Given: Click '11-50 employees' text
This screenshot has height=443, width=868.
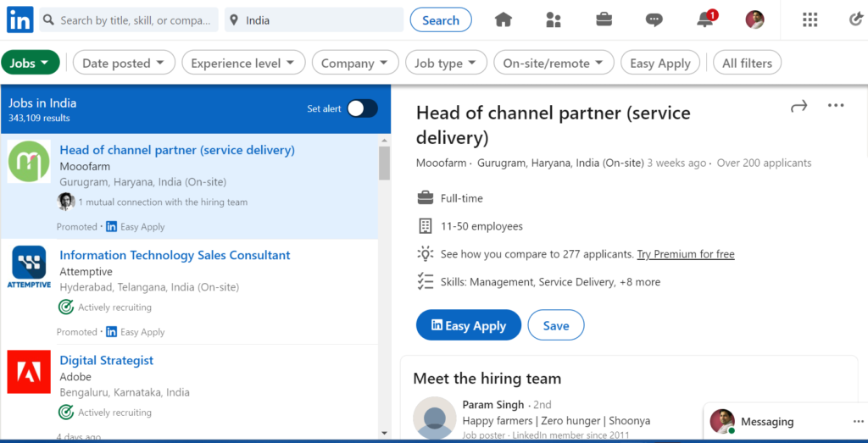Looking at the screenshot, I should 481,226.
